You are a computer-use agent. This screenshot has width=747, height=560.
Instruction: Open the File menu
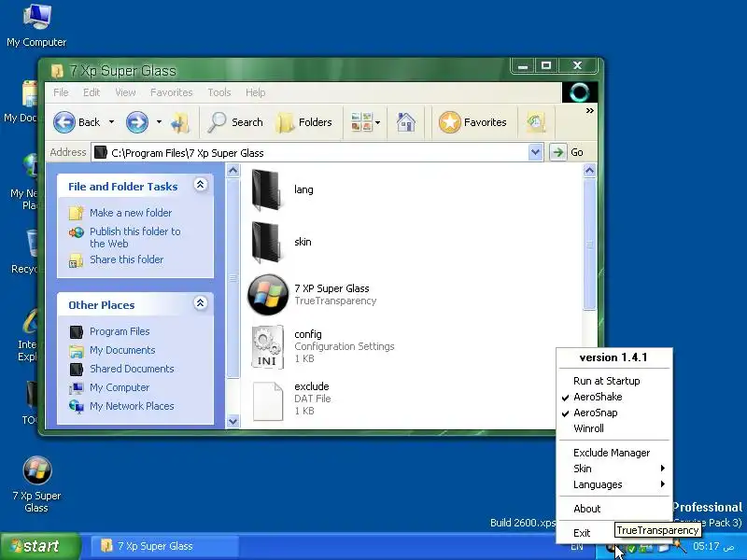pos(61,92)
